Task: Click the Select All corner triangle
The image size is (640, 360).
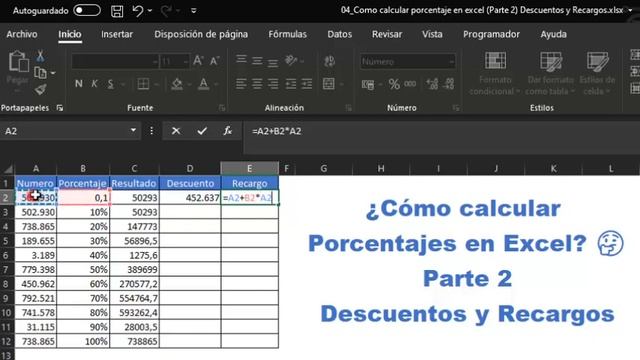Action: pos(8,169)
